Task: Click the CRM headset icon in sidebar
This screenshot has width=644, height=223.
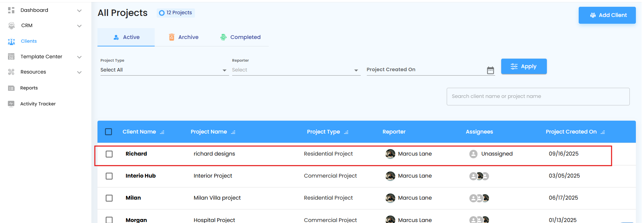Action: [x=12, y=25]
